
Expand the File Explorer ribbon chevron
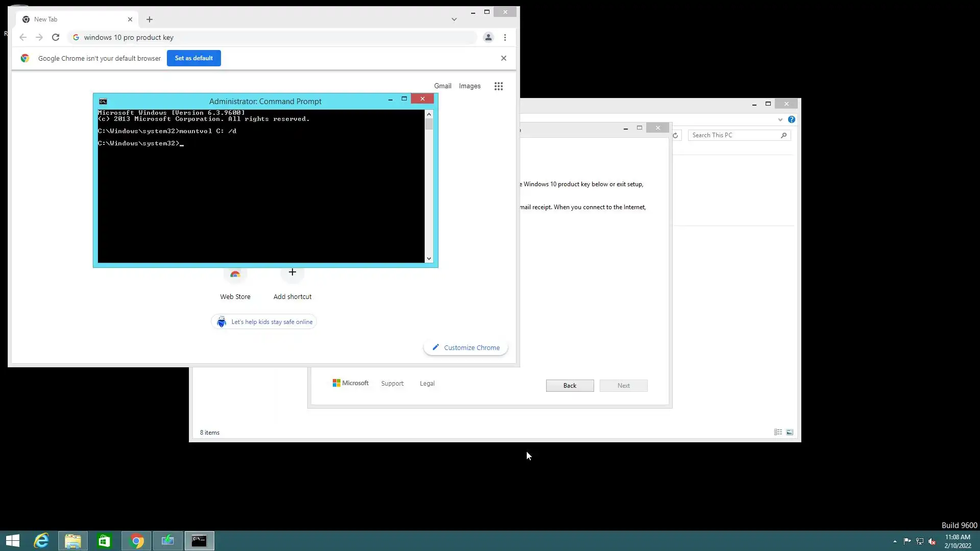(780, 119)
